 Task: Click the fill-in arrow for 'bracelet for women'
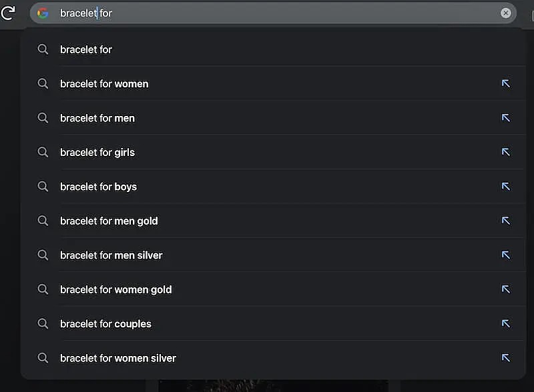click(505, 83)
